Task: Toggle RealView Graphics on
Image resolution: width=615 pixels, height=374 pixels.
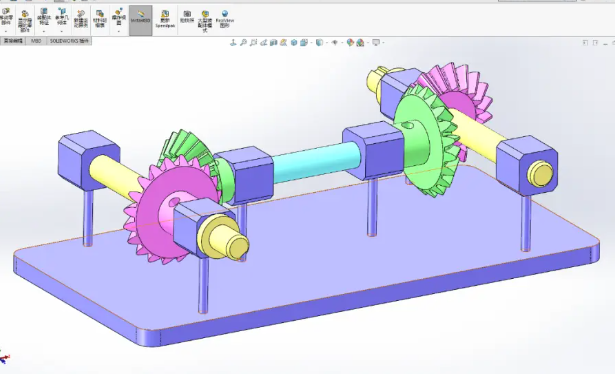Action: point(225,19)
